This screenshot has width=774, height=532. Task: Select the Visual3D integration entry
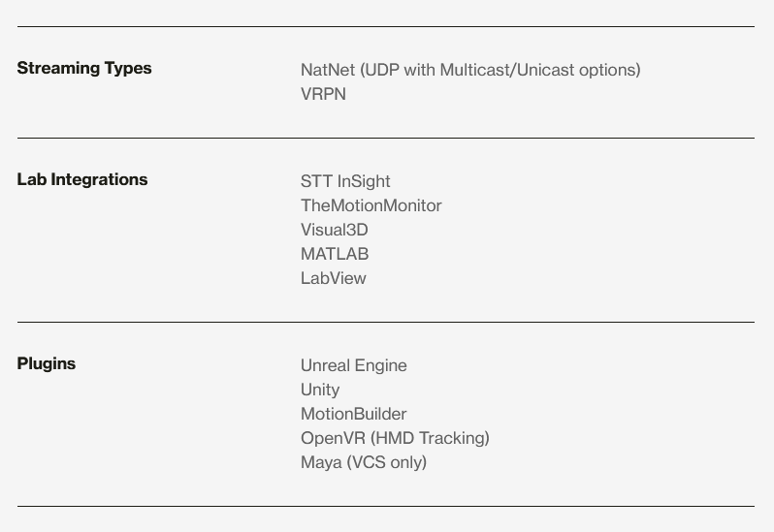click(x=334, y=230)
